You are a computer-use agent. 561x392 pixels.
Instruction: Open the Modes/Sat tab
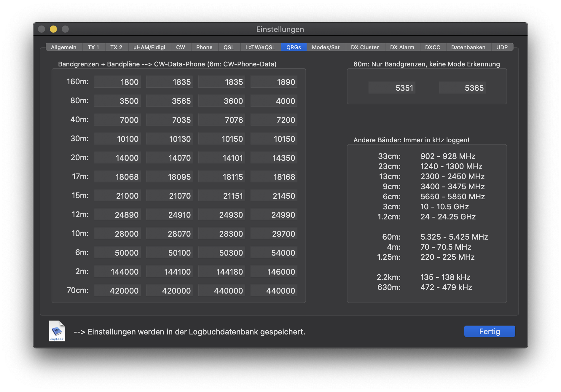coord(326,47)
